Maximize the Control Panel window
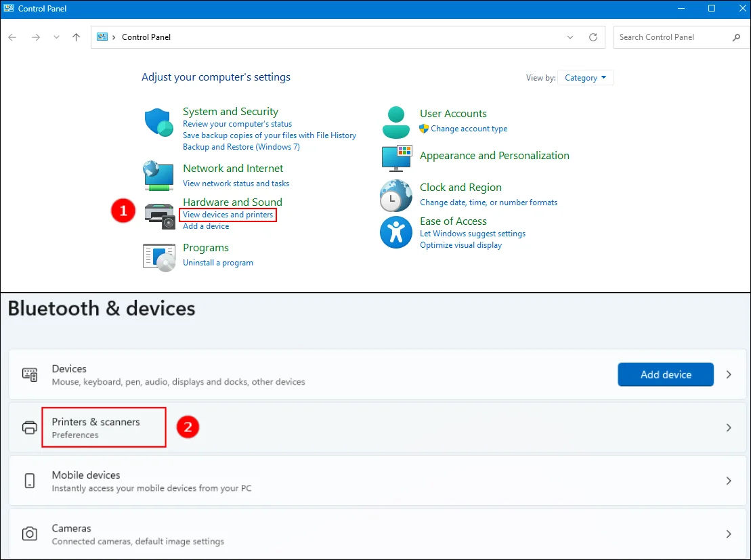This screenshot has height=560, width=751. [712, 9]
